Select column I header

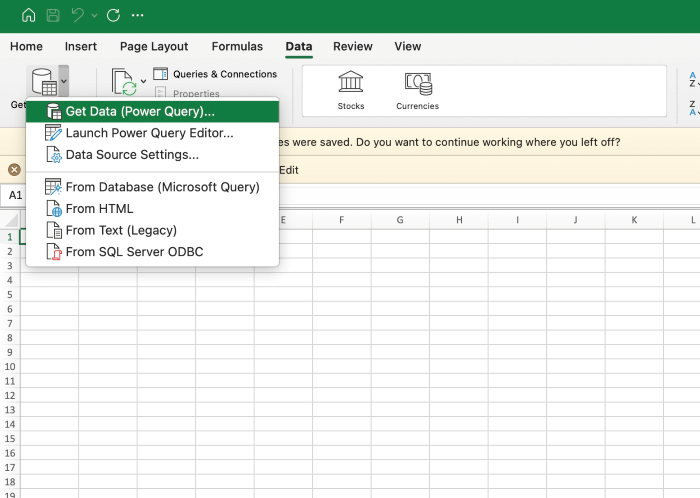click(x=517, y=220)
